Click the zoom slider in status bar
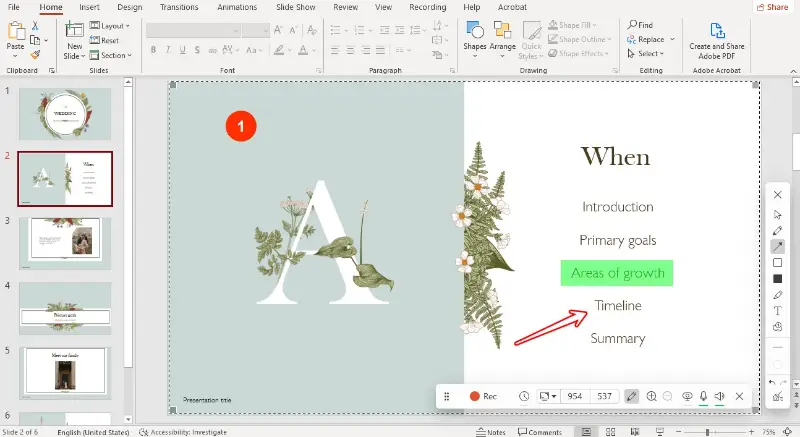The image size is (800, 437). click(x=707, y=432)
